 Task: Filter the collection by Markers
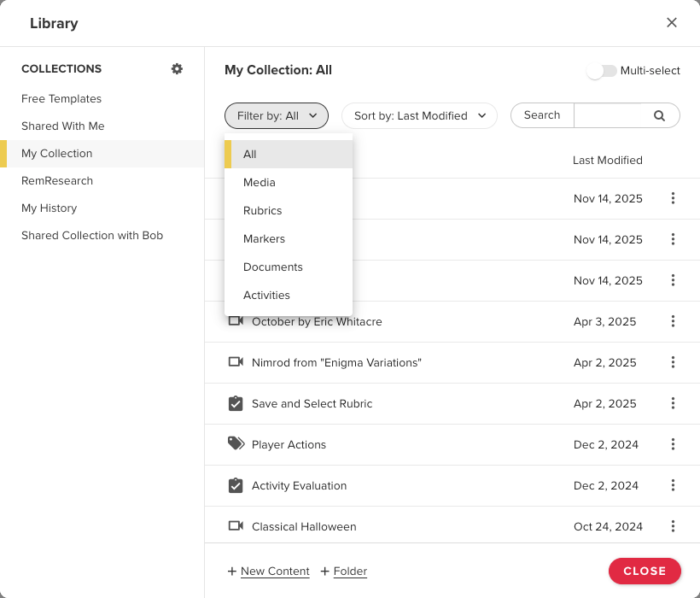point(264,238)
